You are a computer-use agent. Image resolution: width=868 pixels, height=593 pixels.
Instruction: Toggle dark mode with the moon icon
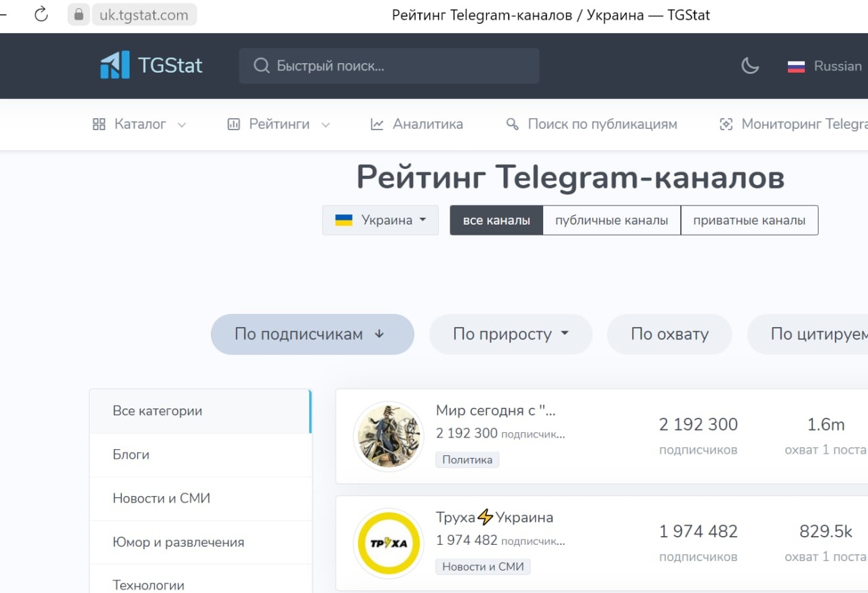(x=750, y=66)
